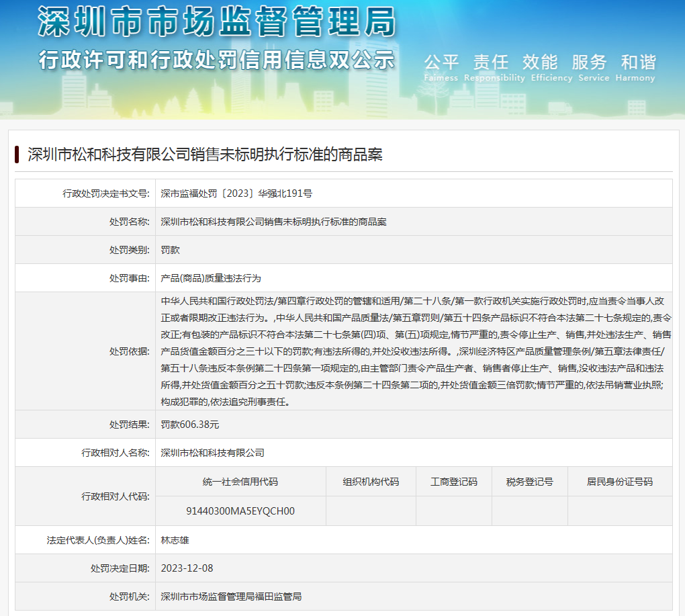This screenshot has width=685, height=616.
Task: Click the 和谐 Harmony slogan text
Action: [635, 68]
